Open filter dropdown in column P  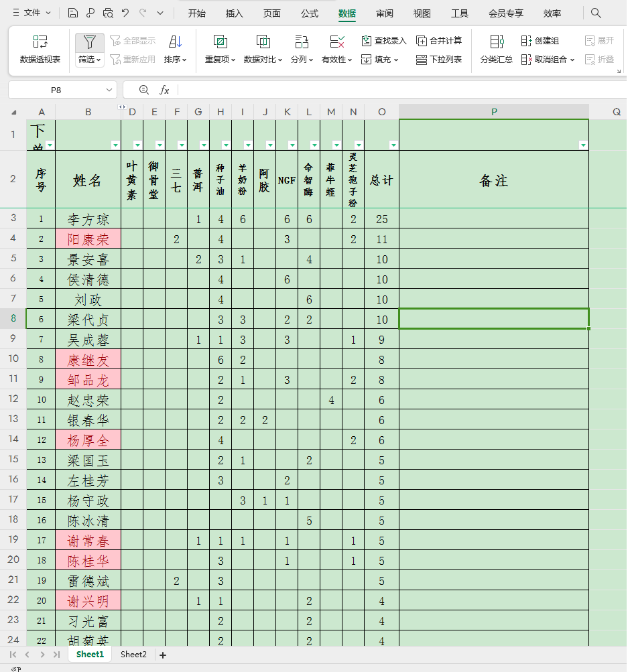point(583,145)
